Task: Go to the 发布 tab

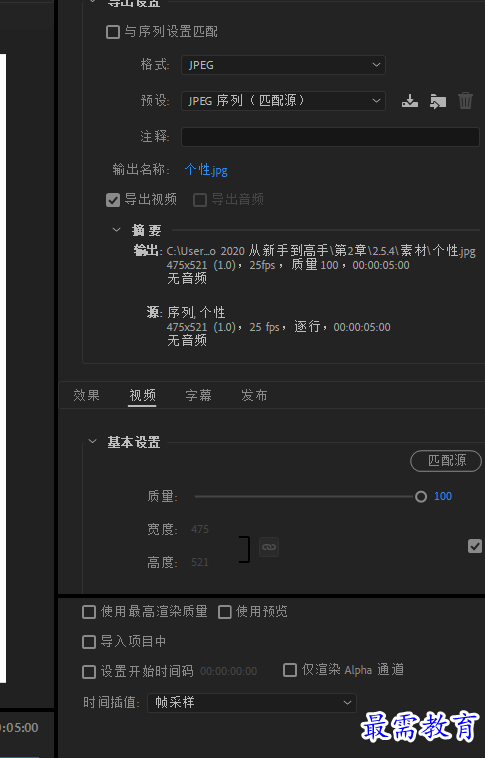Action: tap(254, 395)
